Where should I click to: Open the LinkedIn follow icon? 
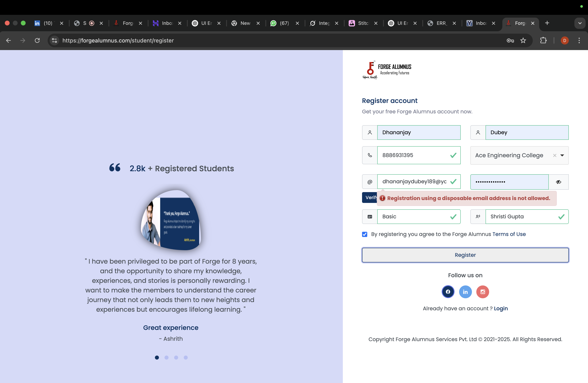(465, 292)
